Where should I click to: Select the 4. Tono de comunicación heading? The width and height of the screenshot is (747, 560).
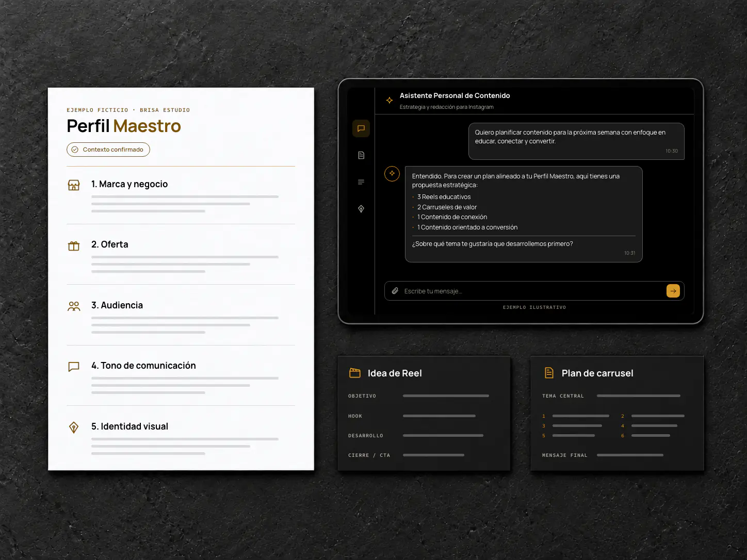[143, 366]
